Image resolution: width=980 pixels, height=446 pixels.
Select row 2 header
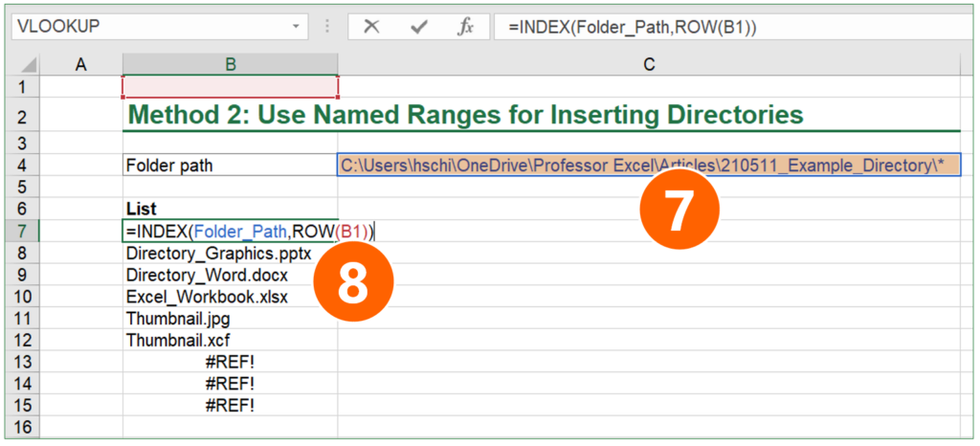coord(22,116)
